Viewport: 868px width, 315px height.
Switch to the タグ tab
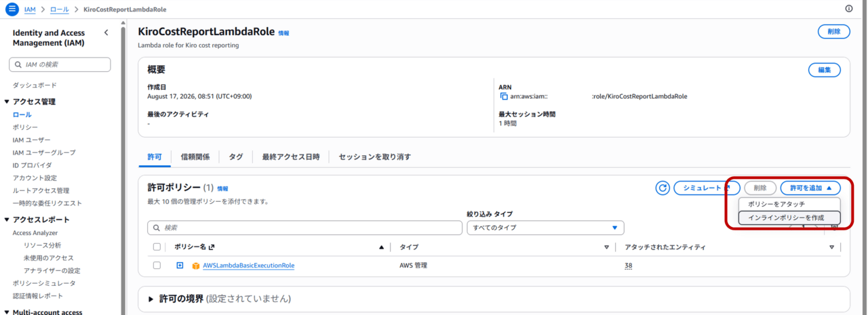coord(235,156)
